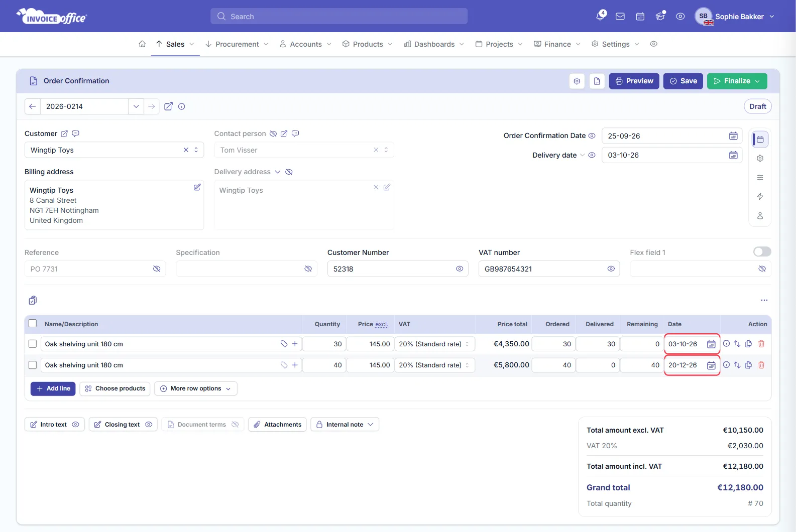Open the Finance menu

click(x=557, y=44)
